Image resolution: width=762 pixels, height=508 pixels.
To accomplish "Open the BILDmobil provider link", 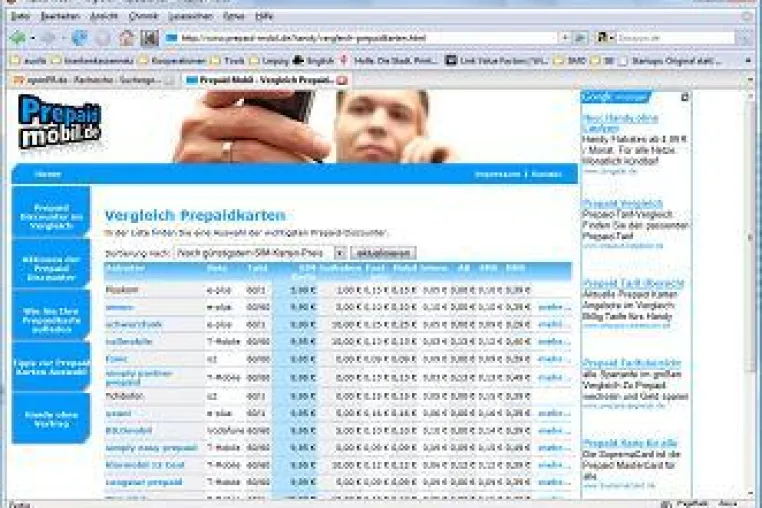I will pos(129,431).
